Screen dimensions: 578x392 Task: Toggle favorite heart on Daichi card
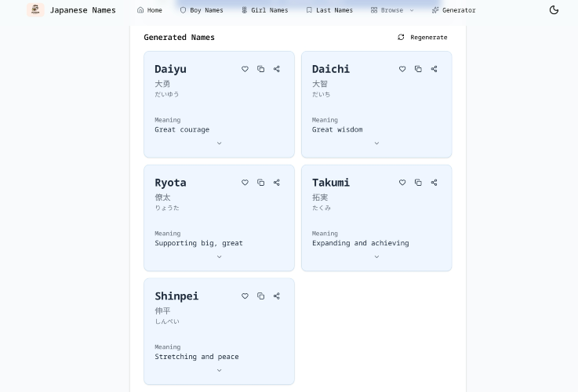click(402, 69)
